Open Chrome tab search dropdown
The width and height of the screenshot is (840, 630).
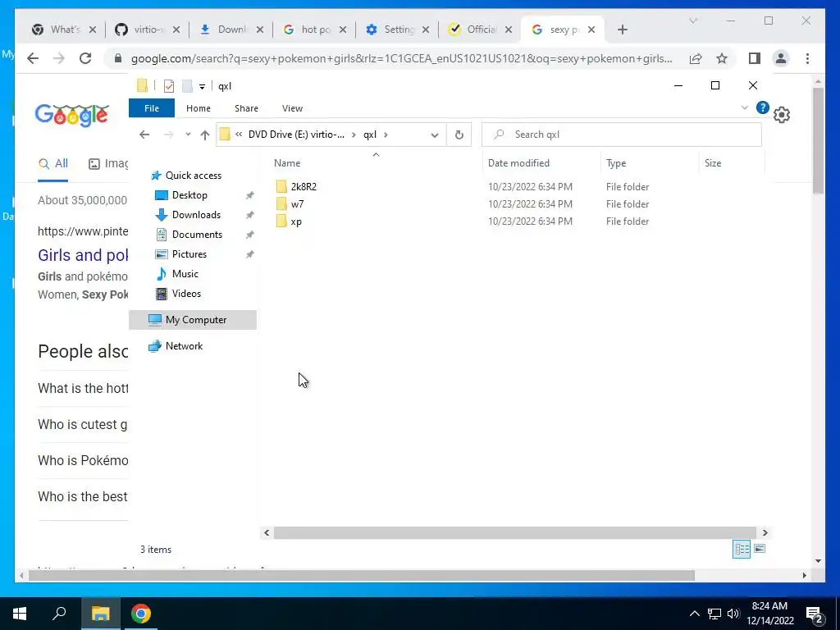(692, 21)
